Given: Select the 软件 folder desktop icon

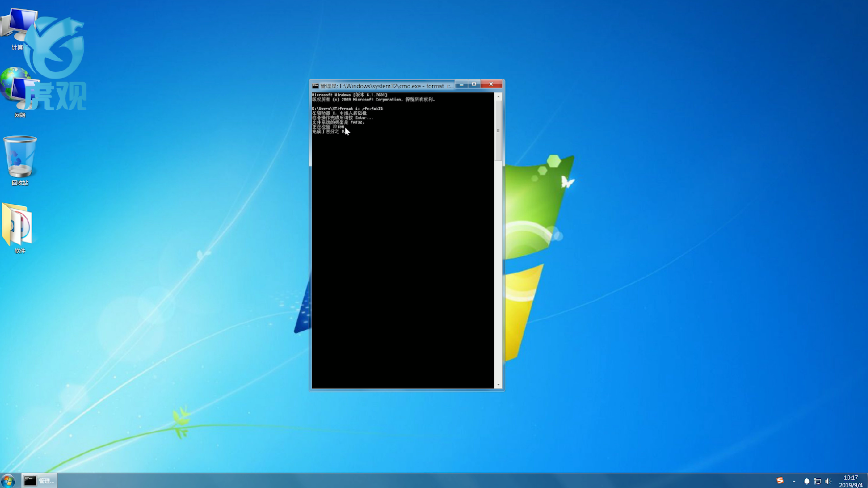Looking at the screenshot, I should 19,228.
